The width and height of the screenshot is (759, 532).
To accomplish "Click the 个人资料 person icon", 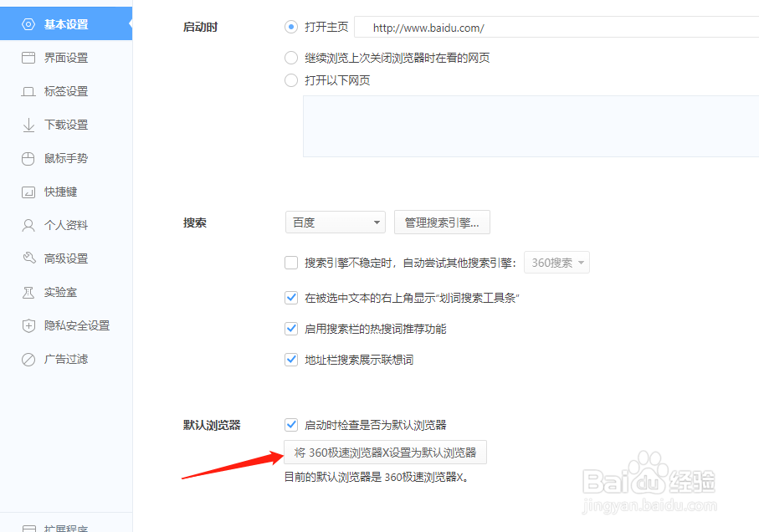I will click(28, 225).
